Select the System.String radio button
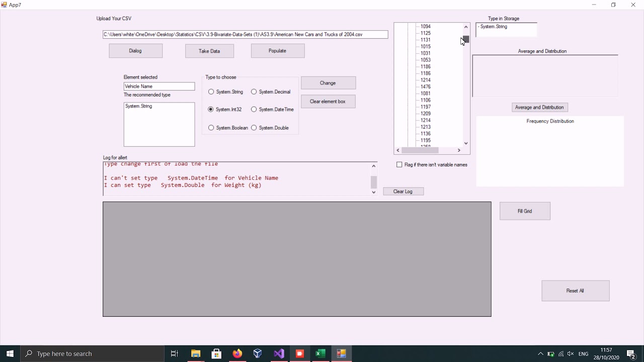644x362 pixels. click(211, 92)
